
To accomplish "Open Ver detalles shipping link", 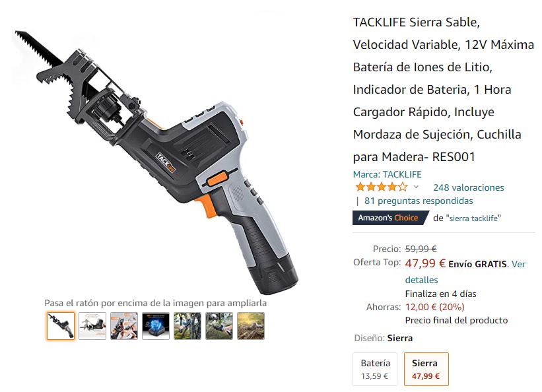I will pyautogui.click(x=465, y=272).
